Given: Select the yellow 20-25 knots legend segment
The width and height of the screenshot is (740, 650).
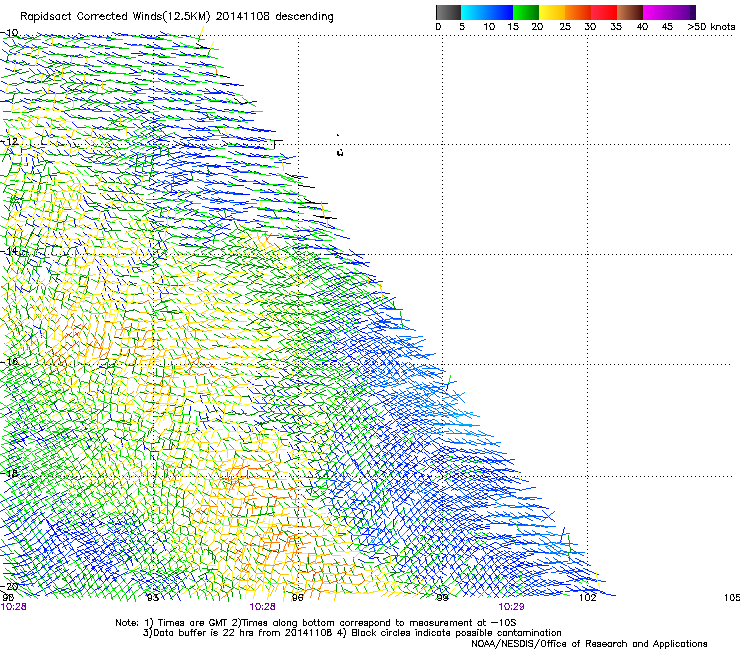Looking at the screenshot, I should (552, 12).
